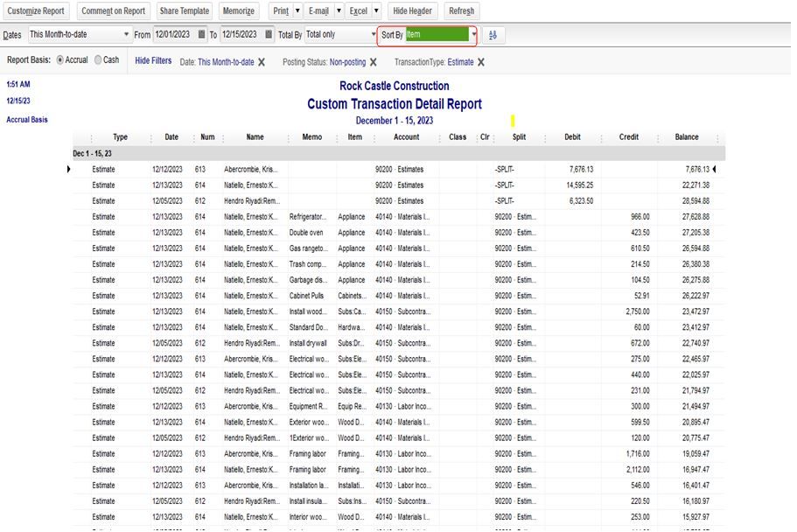Click the credit amount 2,112.00

[x=638, y=470]
